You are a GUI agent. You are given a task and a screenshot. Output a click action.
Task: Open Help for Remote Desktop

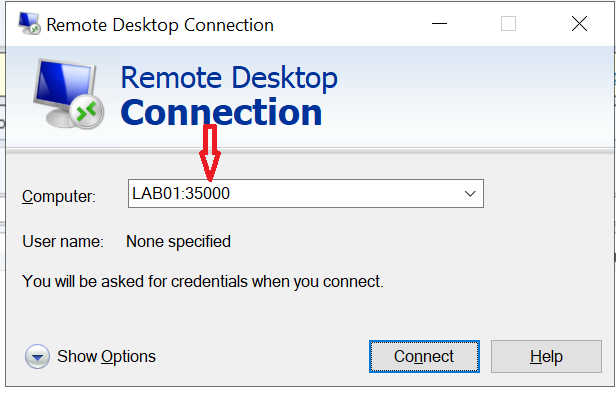click(x=546, y=357)
